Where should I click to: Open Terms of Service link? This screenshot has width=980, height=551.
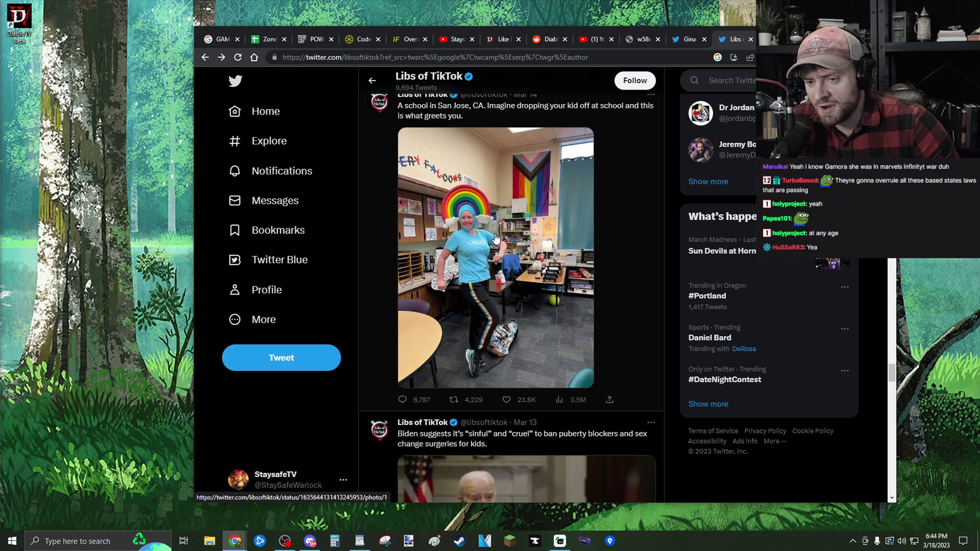pyautogui.click(x=713, y=431)
